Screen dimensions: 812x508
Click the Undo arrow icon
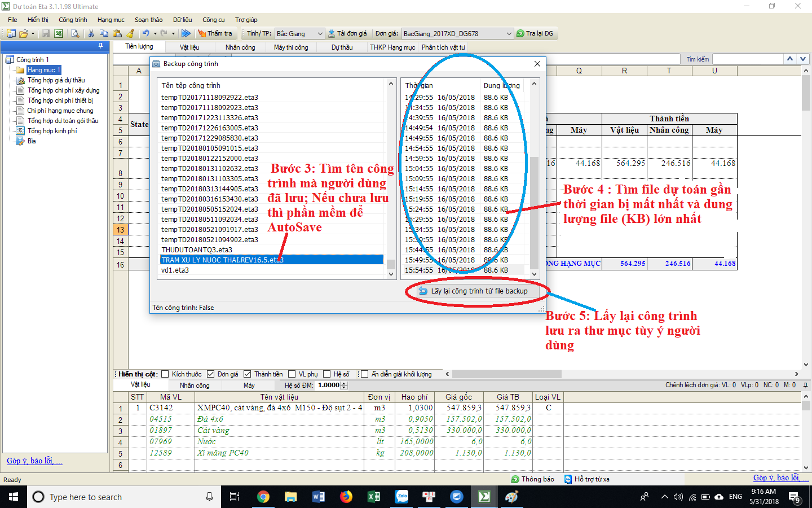(145, 34)
